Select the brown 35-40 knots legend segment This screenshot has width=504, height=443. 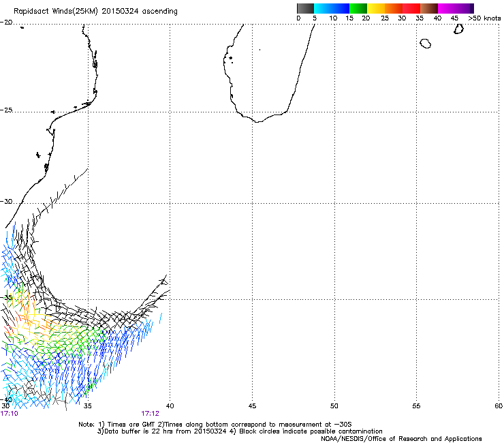click(429, 8)
